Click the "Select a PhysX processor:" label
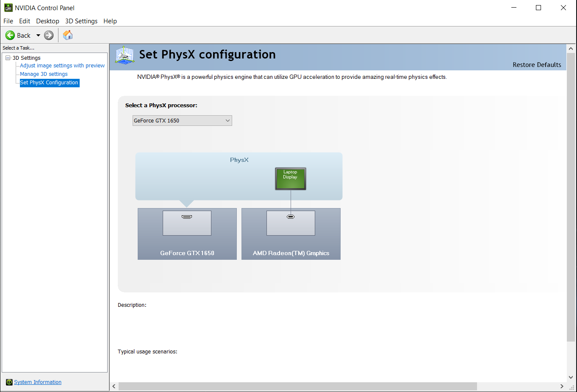 (x=161, y=106)
